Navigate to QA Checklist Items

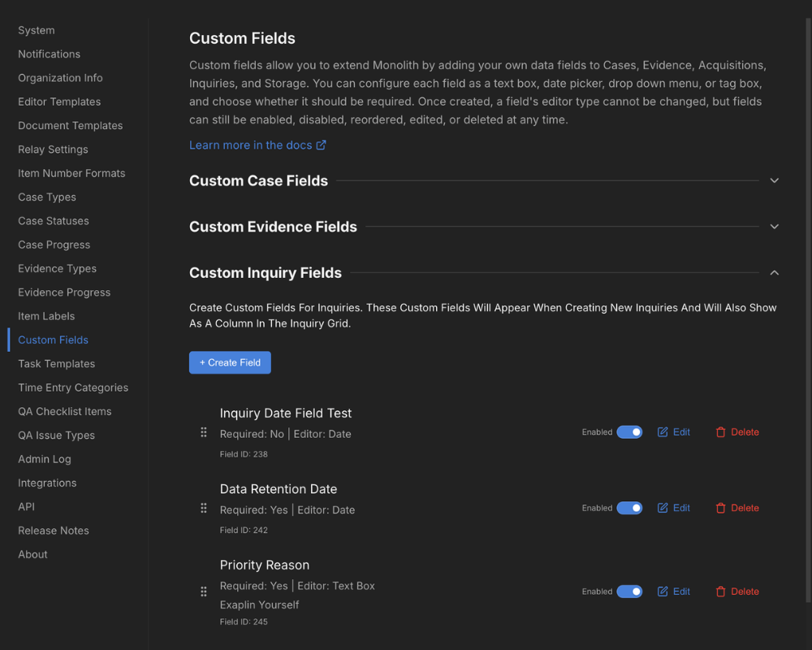(64, 411)
